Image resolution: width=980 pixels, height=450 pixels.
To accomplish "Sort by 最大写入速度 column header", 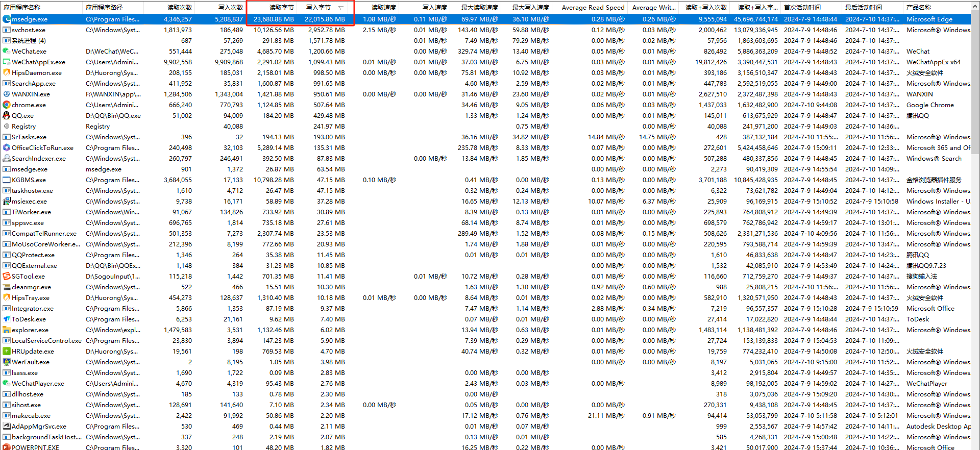I will pyautogui.click(x=526, y=7).
